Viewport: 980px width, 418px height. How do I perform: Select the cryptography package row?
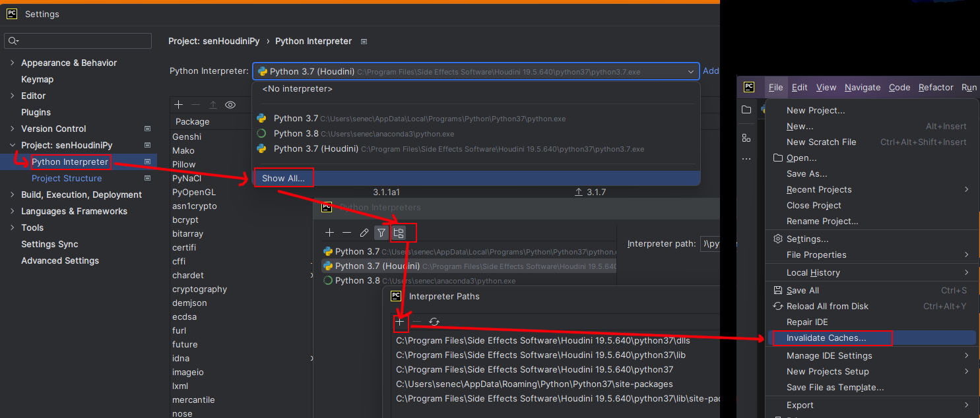(199, 289)
